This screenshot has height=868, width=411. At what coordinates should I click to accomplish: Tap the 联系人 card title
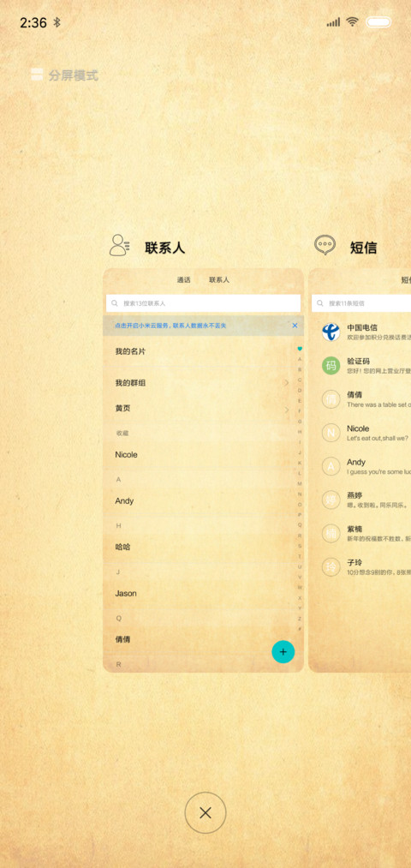[x=165, y=248]
